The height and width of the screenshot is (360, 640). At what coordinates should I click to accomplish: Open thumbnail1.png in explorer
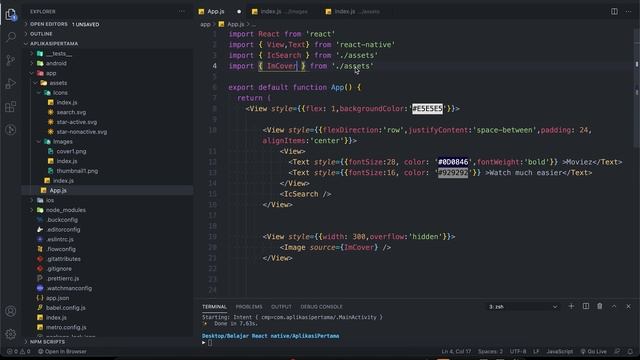[77, 171]
